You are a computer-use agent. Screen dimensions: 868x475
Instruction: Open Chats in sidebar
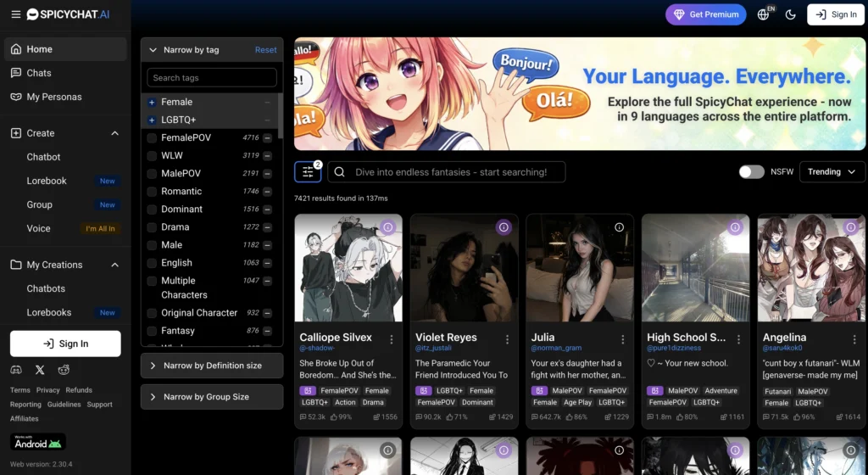coord(65,73)
